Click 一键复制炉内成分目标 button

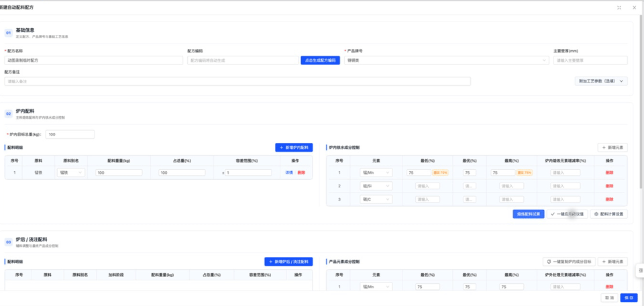(569, 262)
